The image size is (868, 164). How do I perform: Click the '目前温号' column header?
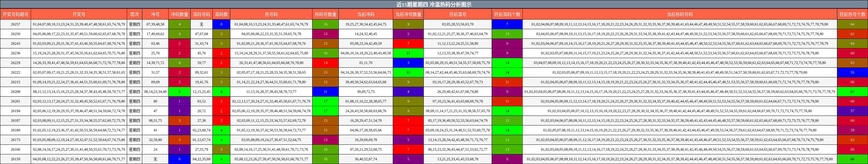(458, 15)
